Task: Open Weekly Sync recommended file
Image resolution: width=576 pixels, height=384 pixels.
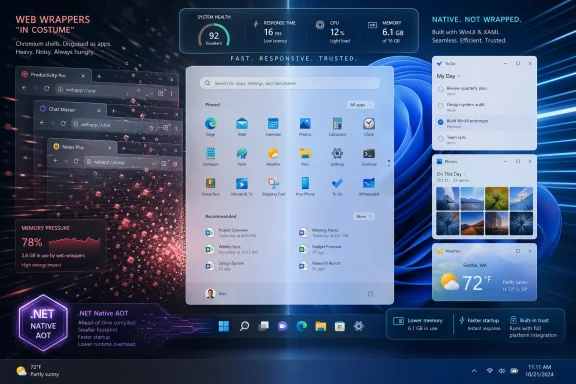Action: 231,250
